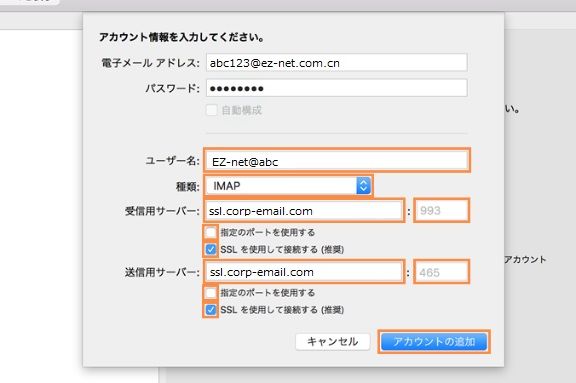Click the incoming port field showing 993
The width and height of the screenshot is (576, 383).
(x=441, y=211)
